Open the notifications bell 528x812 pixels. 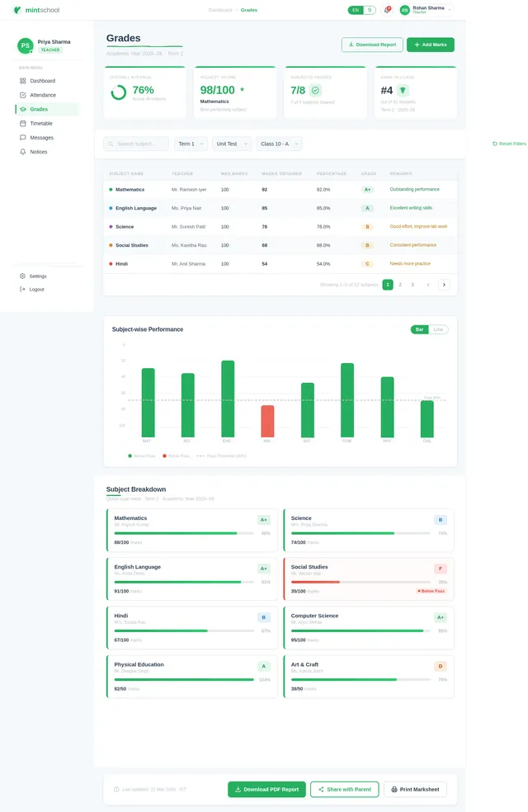click(386, 10)
